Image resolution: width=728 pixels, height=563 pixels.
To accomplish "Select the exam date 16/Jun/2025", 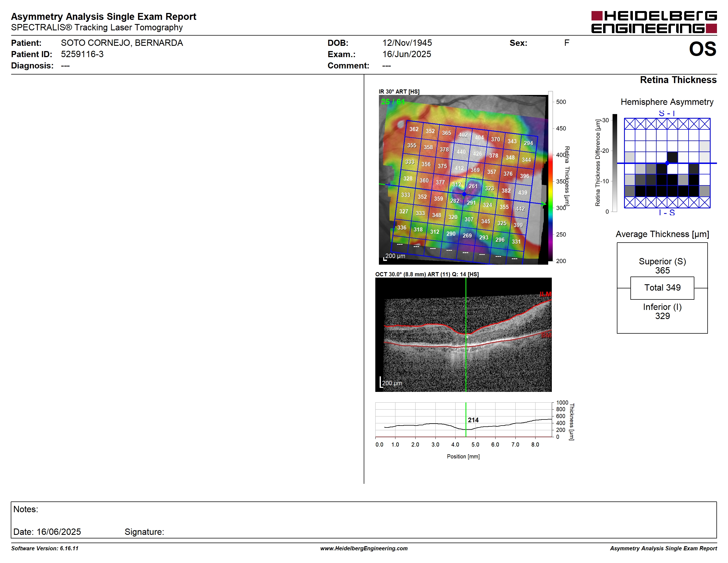I will [407, 54].
